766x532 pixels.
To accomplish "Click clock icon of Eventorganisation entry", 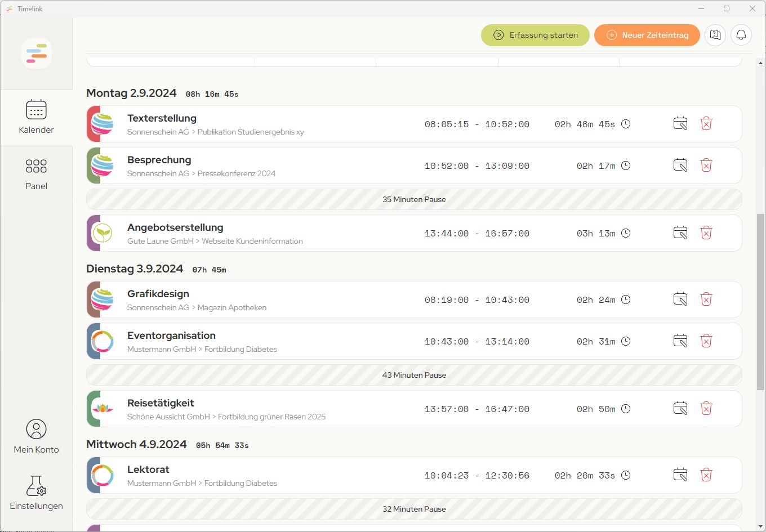I will [626, 341].
